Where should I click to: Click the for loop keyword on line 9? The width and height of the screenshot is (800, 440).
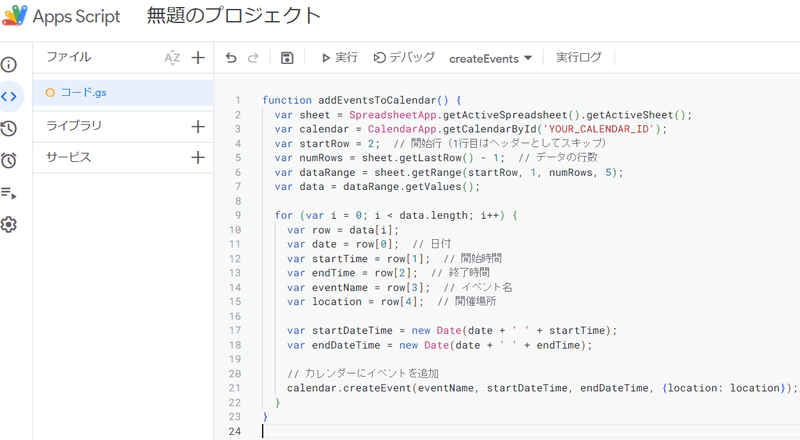point(284,215)
